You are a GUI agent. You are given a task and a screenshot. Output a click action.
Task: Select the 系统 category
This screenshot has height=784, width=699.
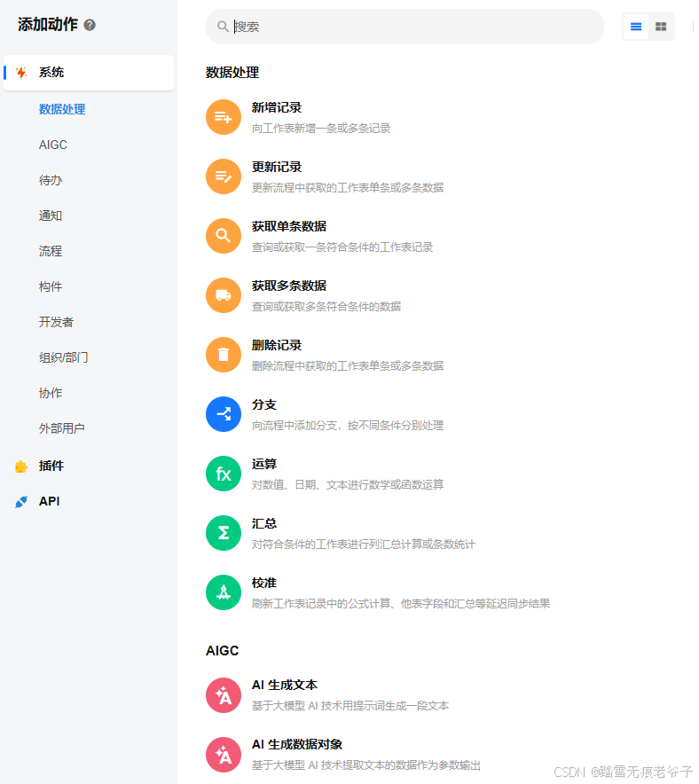(x=89, y=73)
